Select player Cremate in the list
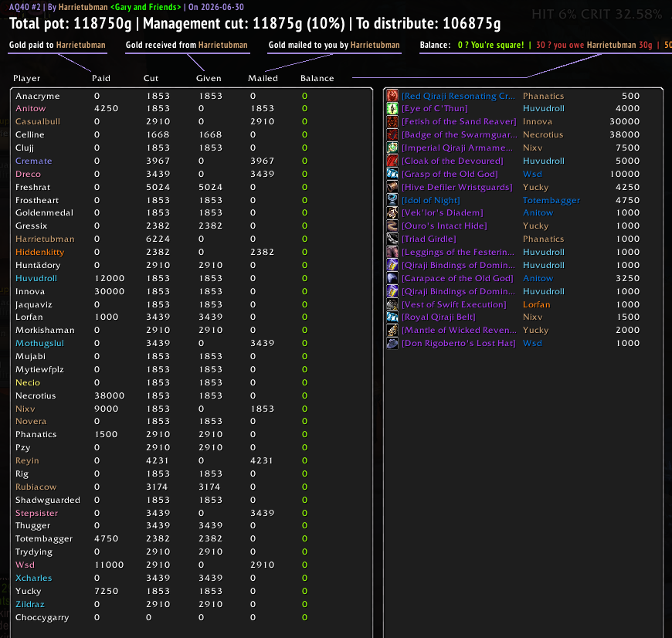The width and height of the screenshot is (672, 638). (34, 161)
